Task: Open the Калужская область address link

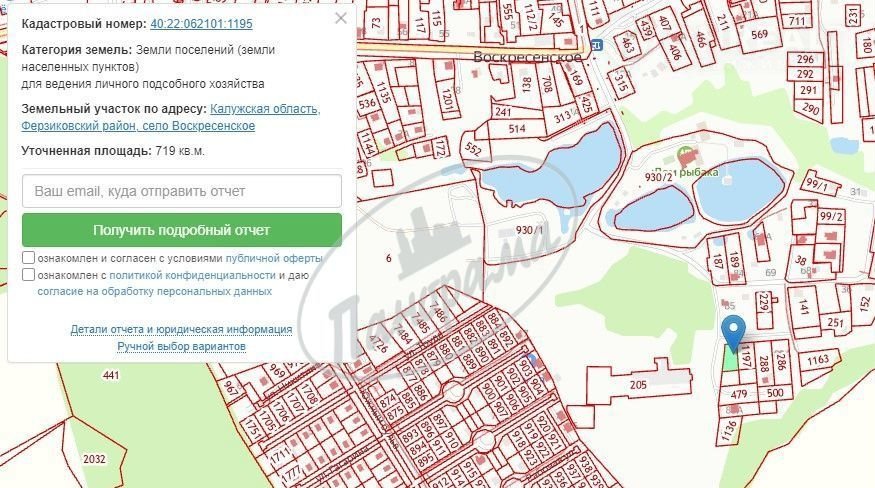Action: [x=265, y=109]
